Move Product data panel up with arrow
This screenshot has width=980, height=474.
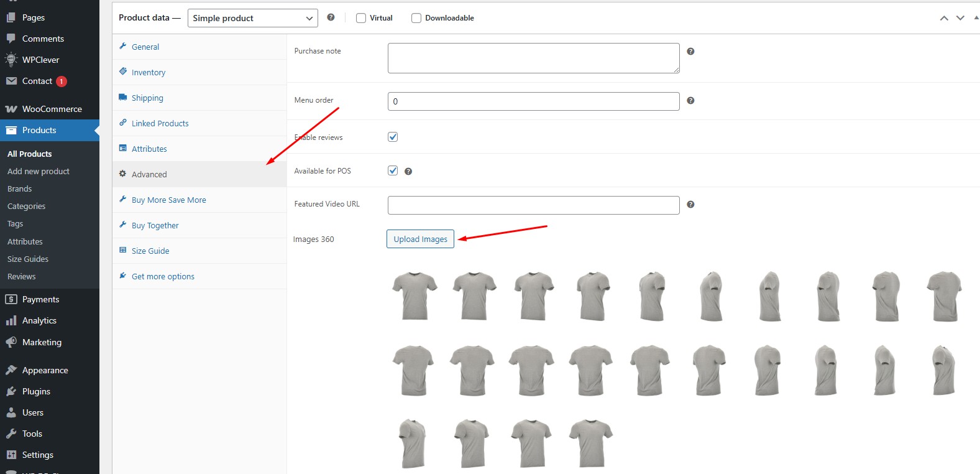tap(944, 18)
